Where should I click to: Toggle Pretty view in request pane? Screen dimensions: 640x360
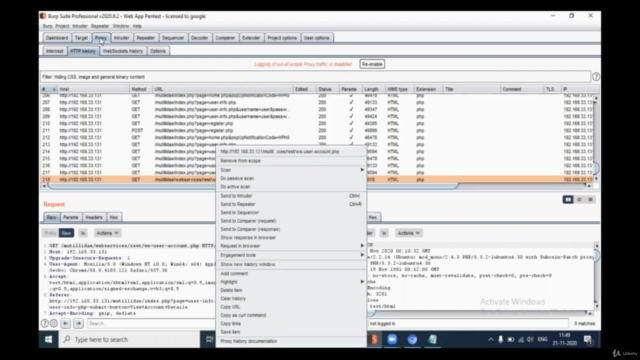(50, 233)
